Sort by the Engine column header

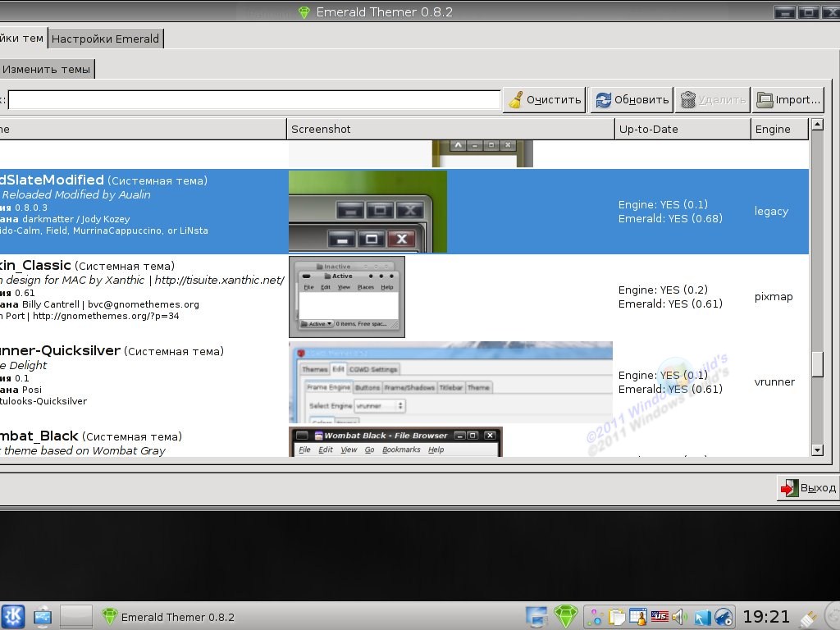pyautogui.click(x=779, y=129)
